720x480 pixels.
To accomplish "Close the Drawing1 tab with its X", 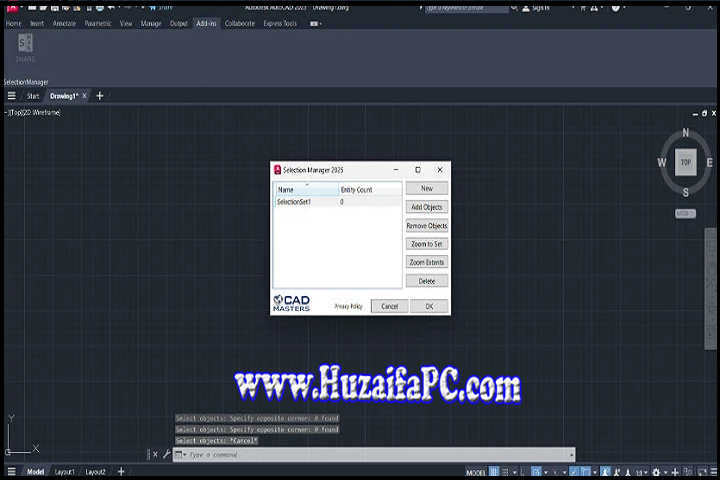I will tap(84, 96).
